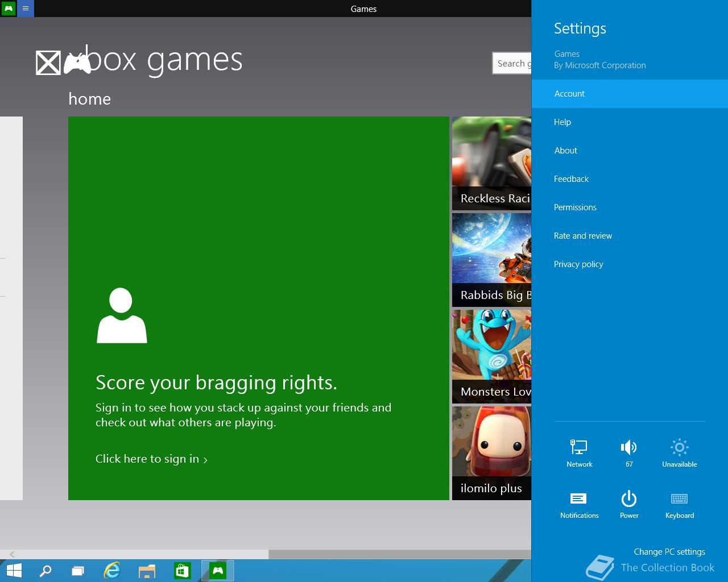This screenshot has height=582, width=728.
Task: Select Games app taskbar button
Action: pos(218,571)
